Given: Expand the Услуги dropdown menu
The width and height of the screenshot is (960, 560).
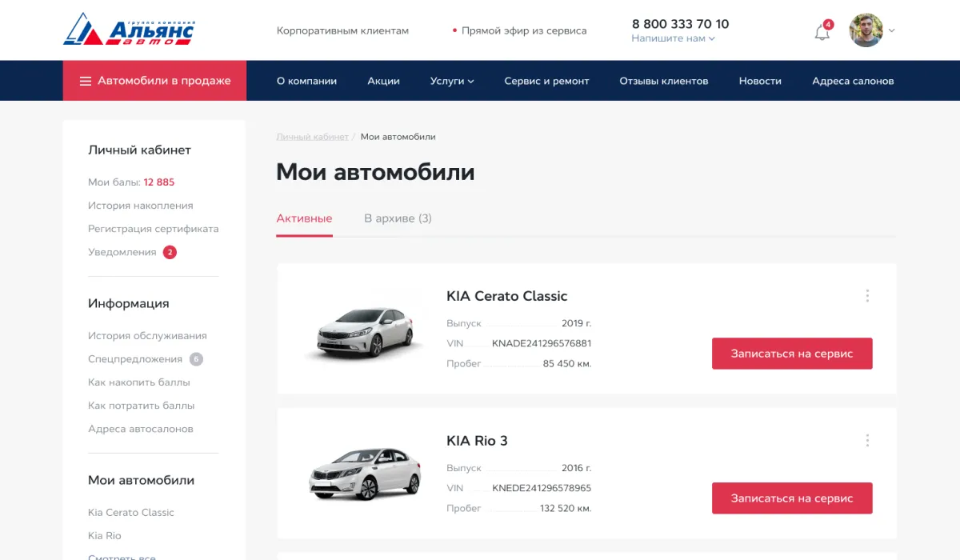Looking at the screenshot, I should tap(452, 81).
